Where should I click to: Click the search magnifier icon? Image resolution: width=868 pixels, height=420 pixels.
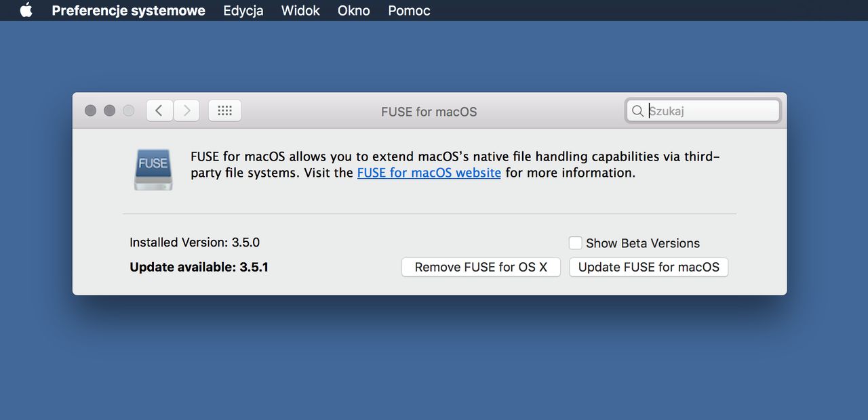coord(637,111)
